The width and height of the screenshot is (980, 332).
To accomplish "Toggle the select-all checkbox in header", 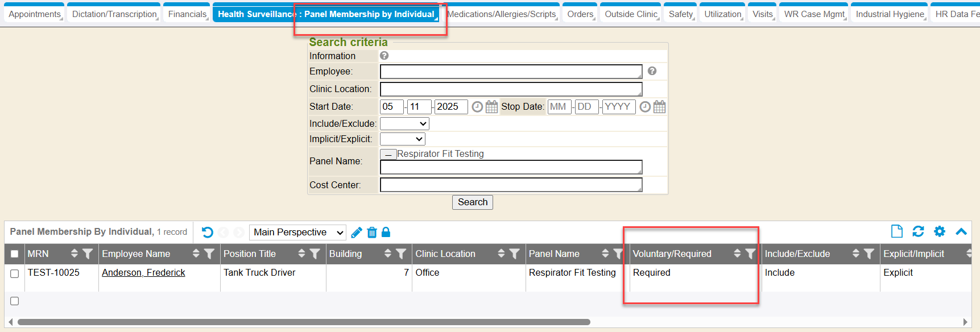I will (x=15, y=254).
